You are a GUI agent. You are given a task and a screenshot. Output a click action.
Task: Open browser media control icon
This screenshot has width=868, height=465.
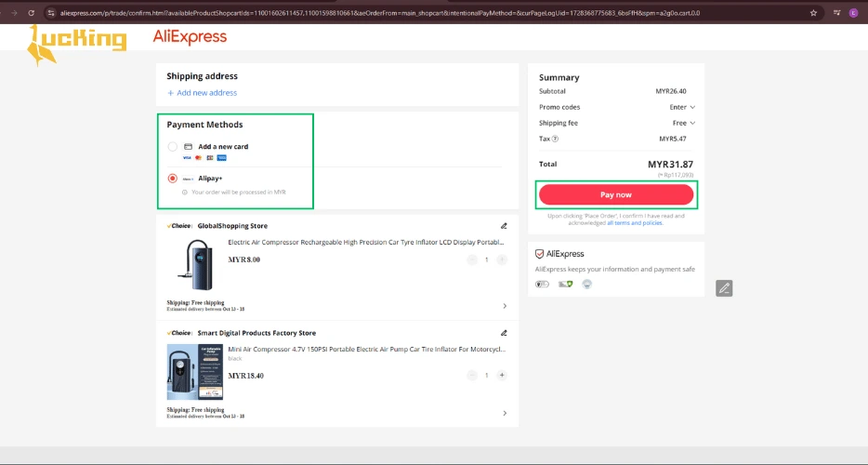pos(836,13)
